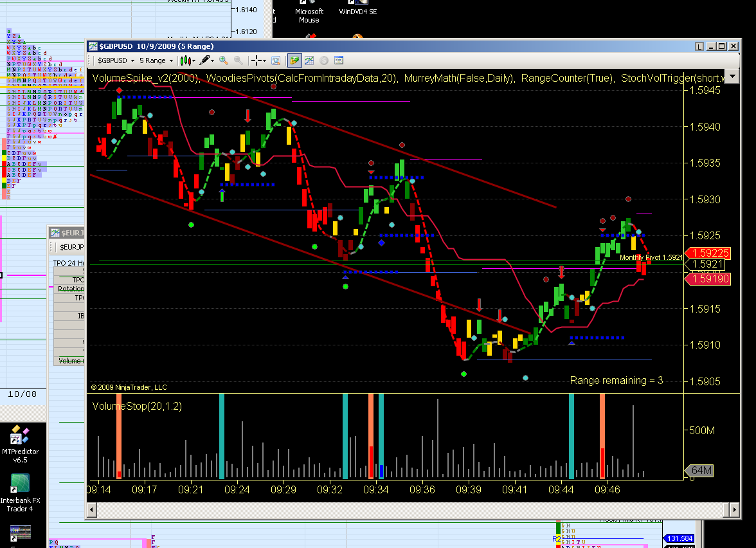Click the $EURJPY instrument selector
Image resolution: width=756 pixels, height=548 pixels.
pos(71,247)
